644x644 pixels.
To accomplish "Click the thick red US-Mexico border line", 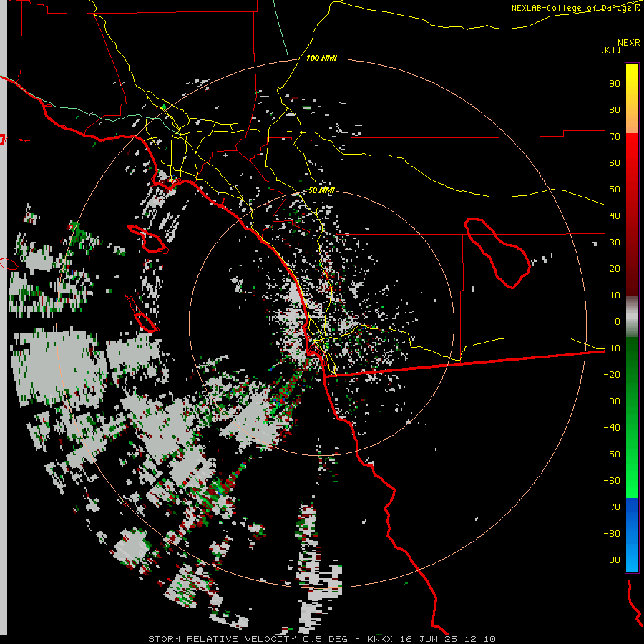I will (x=464, y=363).
